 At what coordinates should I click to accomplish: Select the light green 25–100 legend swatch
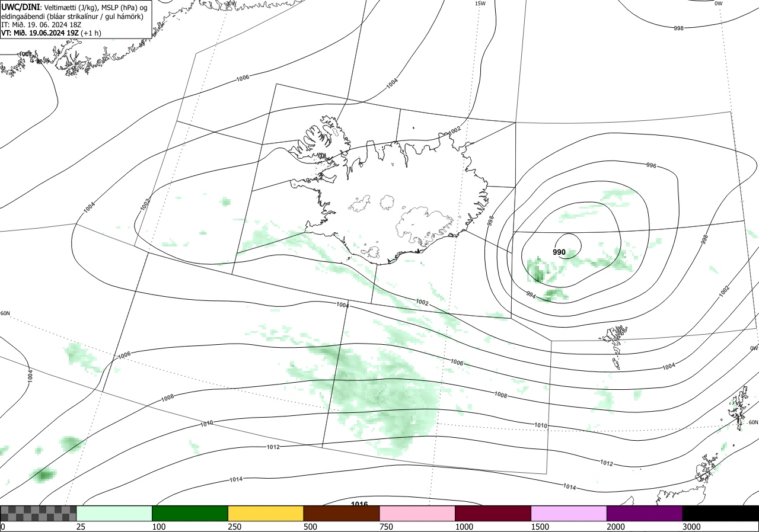click(x=114, y=513)
